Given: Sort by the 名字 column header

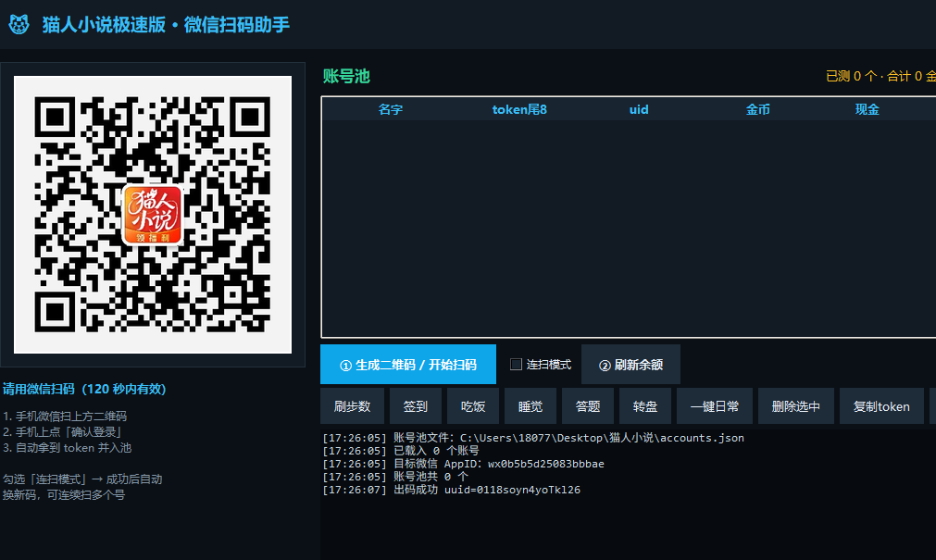Looking at the screenshot, I should (x=391, y=109).
